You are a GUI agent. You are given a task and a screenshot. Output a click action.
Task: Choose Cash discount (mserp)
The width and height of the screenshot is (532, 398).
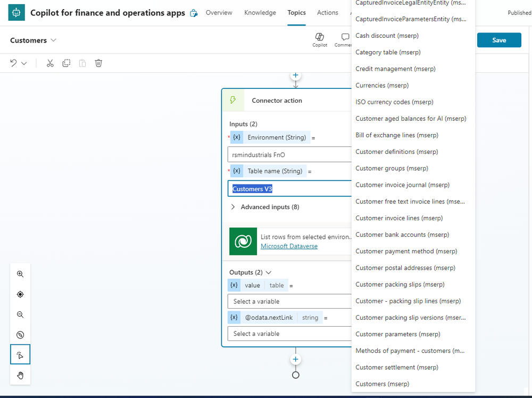(413, 36)
